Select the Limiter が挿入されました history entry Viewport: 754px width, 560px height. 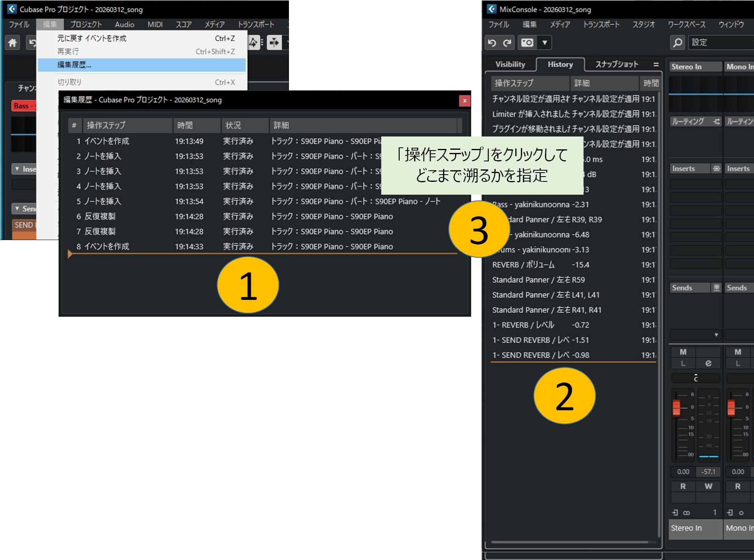[x=530, y=114]
